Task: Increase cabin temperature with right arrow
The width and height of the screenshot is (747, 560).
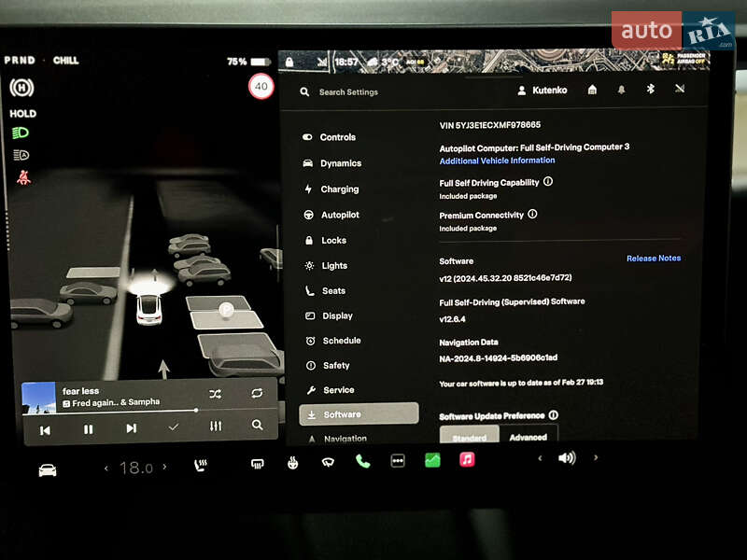Action: point(165,467)
